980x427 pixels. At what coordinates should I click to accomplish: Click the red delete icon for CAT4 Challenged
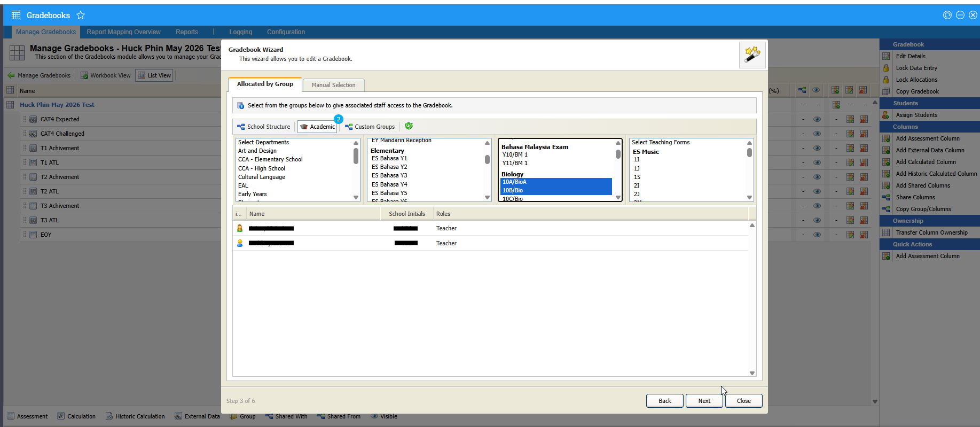[864, 134]
